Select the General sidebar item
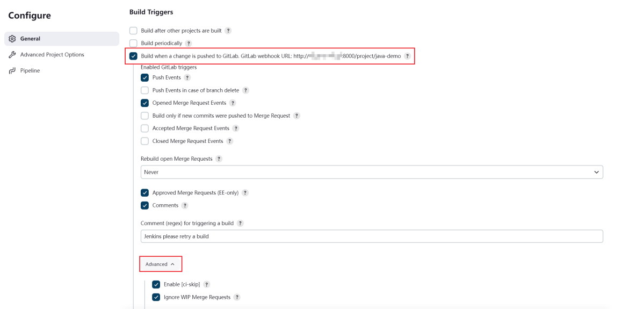This screenshot has height=309, width=644. pyautogui.click(x=30, y=39)
